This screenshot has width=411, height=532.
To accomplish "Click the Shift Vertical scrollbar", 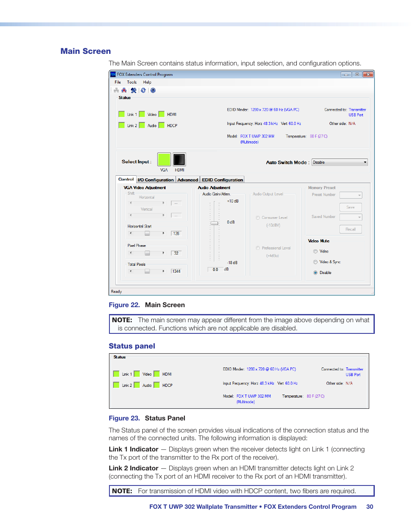I will 147,215.
